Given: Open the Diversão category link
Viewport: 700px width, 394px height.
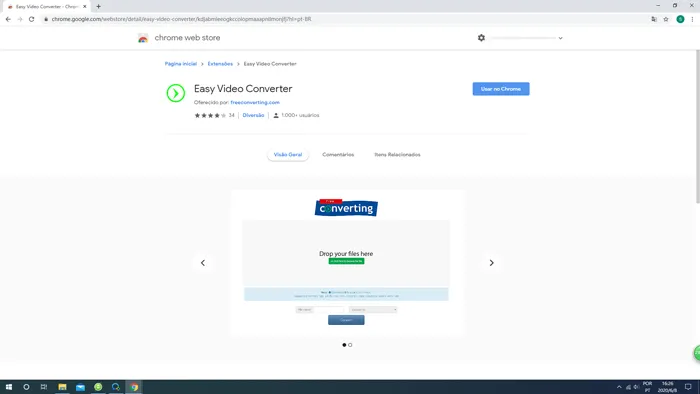Looking at the screenshot, I should [253, 115].
